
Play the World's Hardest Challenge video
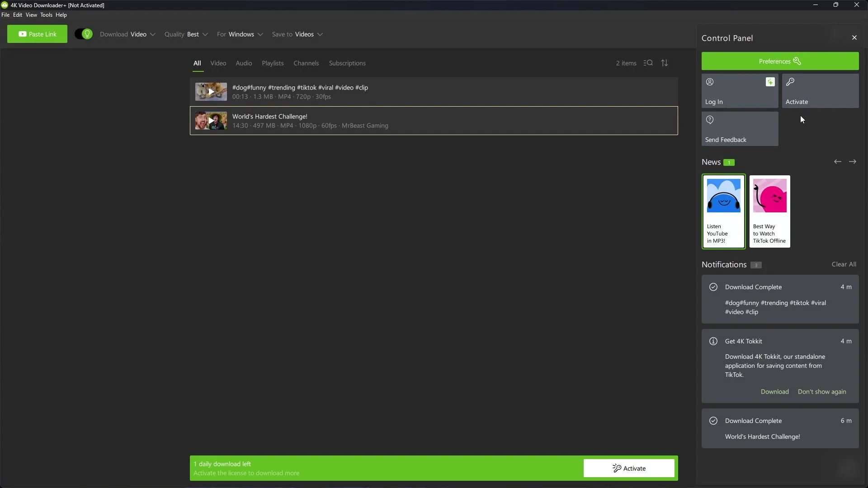[x=211, y=120]
